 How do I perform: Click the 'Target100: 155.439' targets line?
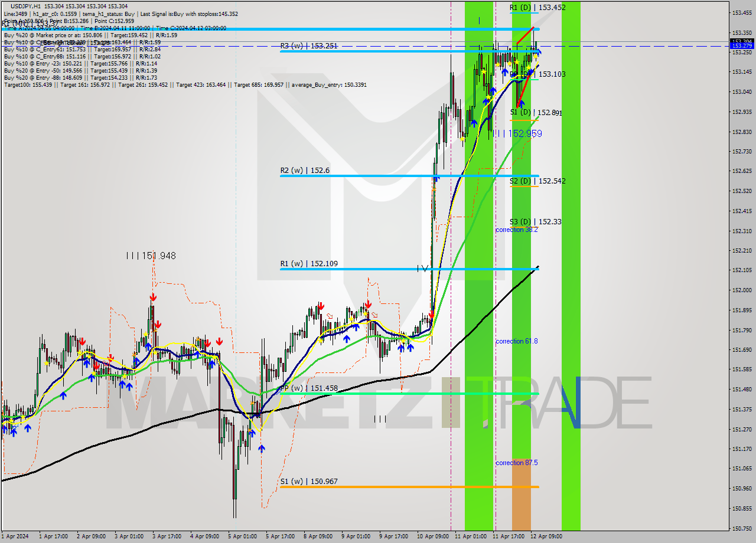coord(185,85)
